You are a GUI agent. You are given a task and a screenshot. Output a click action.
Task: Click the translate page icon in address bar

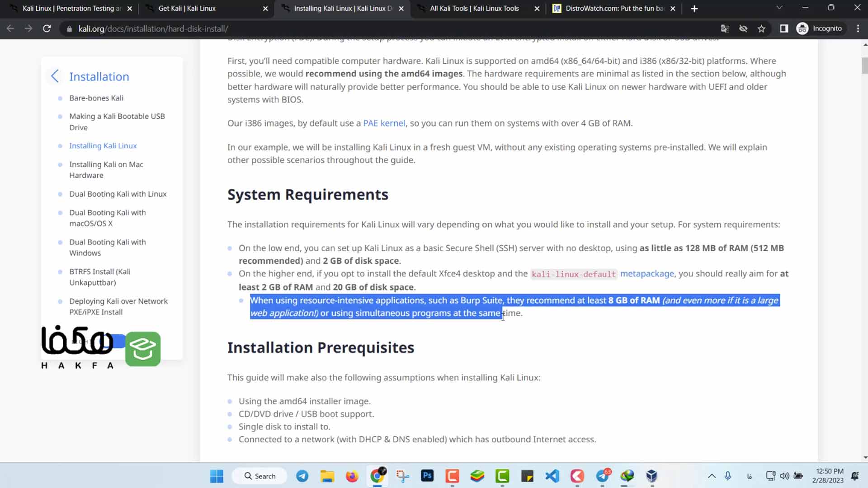(725, 28)
